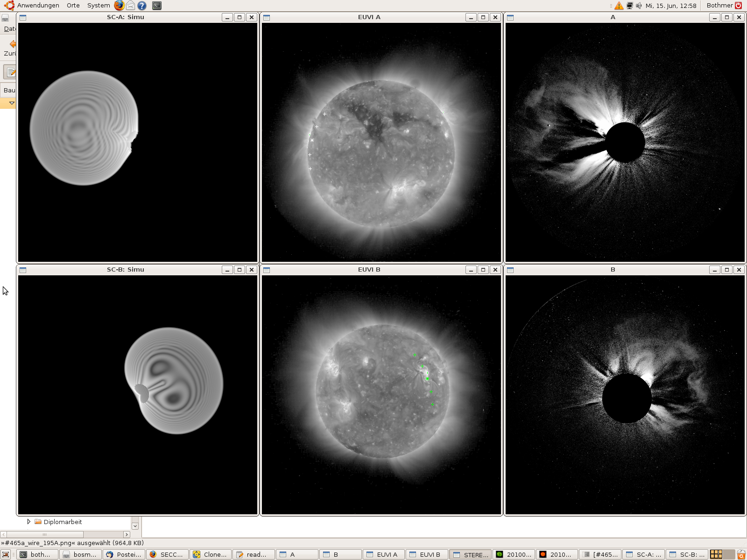Image resolution: width=747 pixels, height=560 pixels.
Task: Open the window menu icon of EUVI A
Action: click(x=267, y=17)
